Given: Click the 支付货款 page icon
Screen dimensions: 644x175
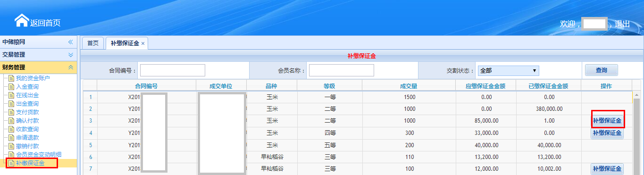Looking at the screenshot, I should pyautogui.click(x=12, y=112).
